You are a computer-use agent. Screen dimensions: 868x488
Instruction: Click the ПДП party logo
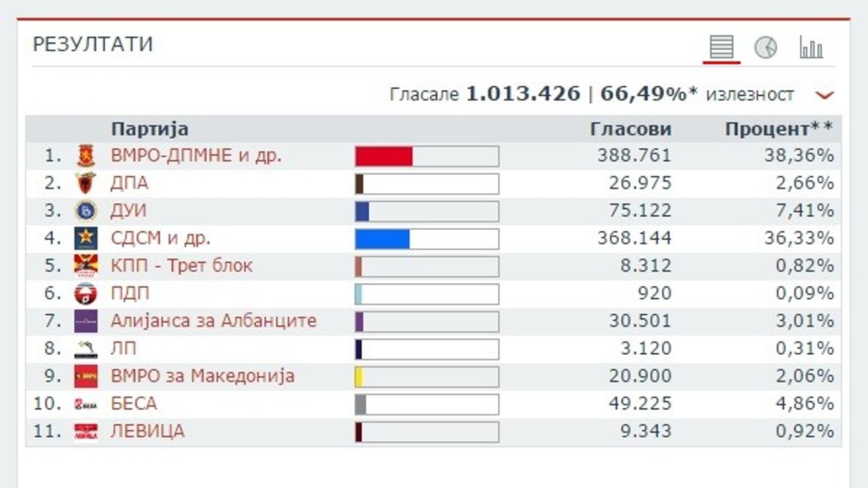[x=86, y=293]
